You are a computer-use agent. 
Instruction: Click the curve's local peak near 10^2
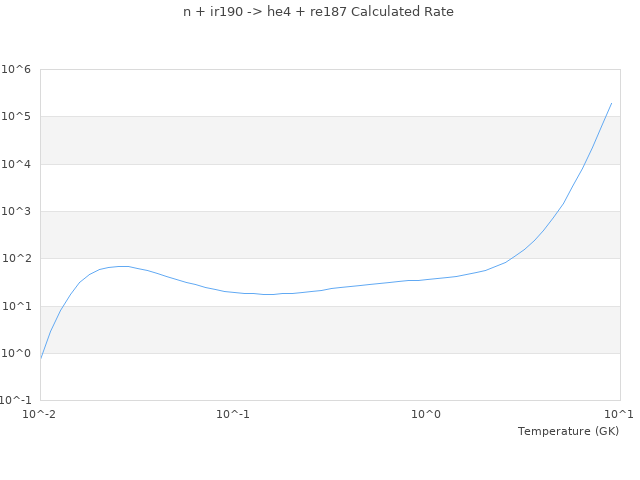click(x=122, y=266)
